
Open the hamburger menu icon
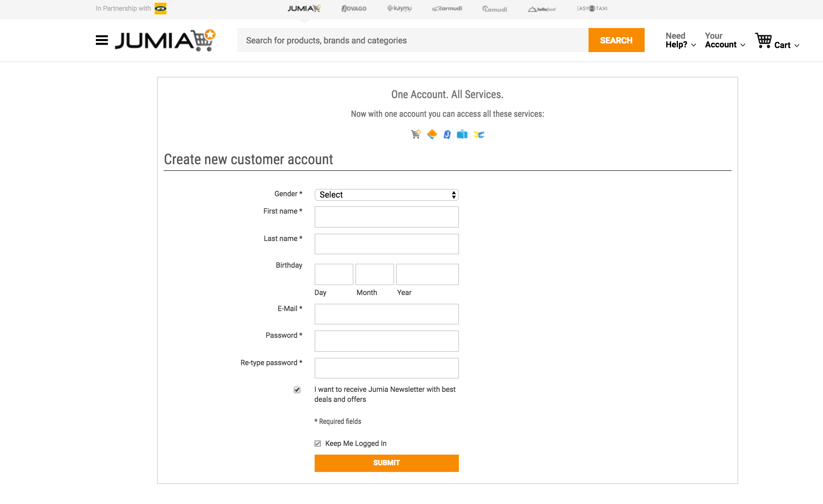(102, 40)
